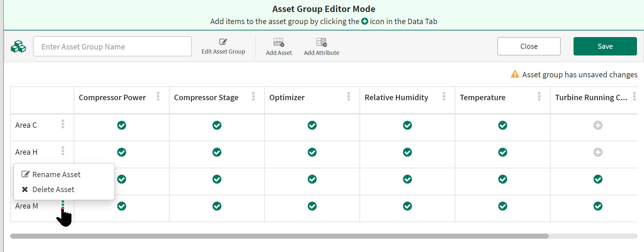644x252 pixels.
Task: Click plus icon for Area C Turbine Running
Action: 598,125
